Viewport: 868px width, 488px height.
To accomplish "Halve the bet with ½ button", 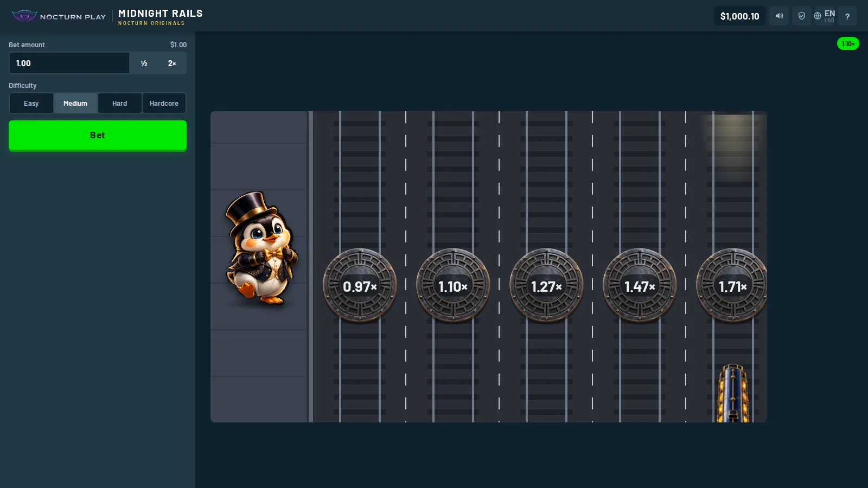I will click(144, 63).
